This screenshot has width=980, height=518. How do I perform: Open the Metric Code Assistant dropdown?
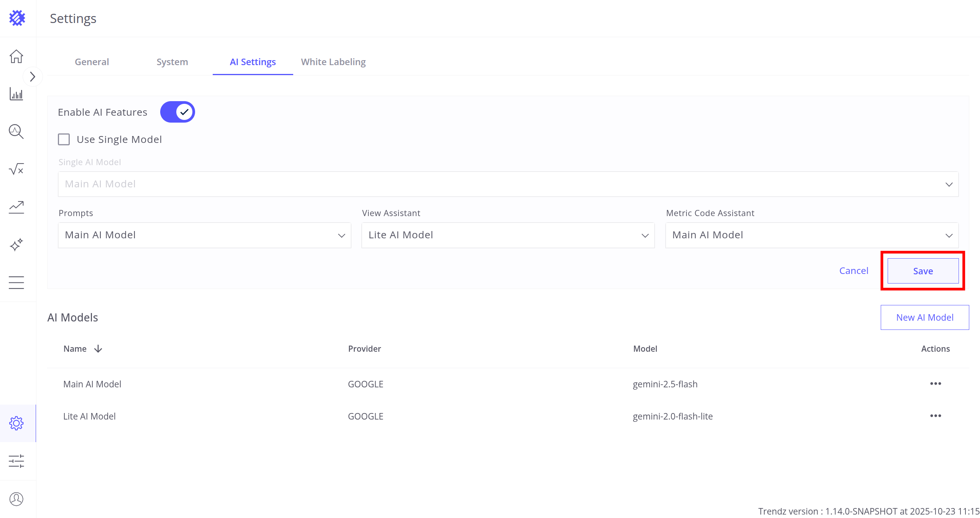click(x=812, y=235)
